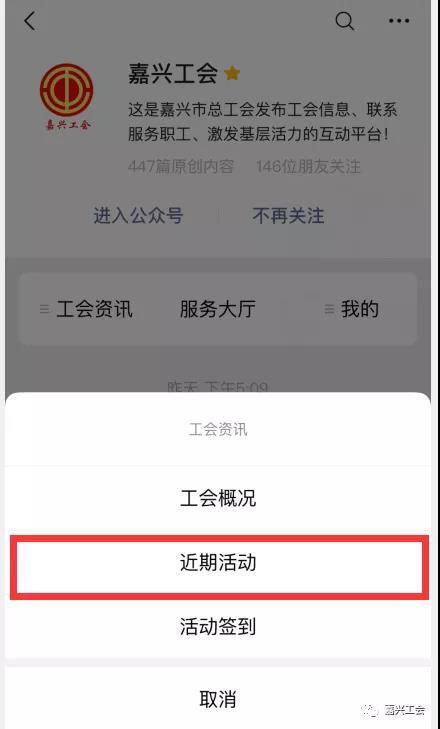Expand the 我的 bottom menu
440x729 pixels.
click(x=360, y=309)
